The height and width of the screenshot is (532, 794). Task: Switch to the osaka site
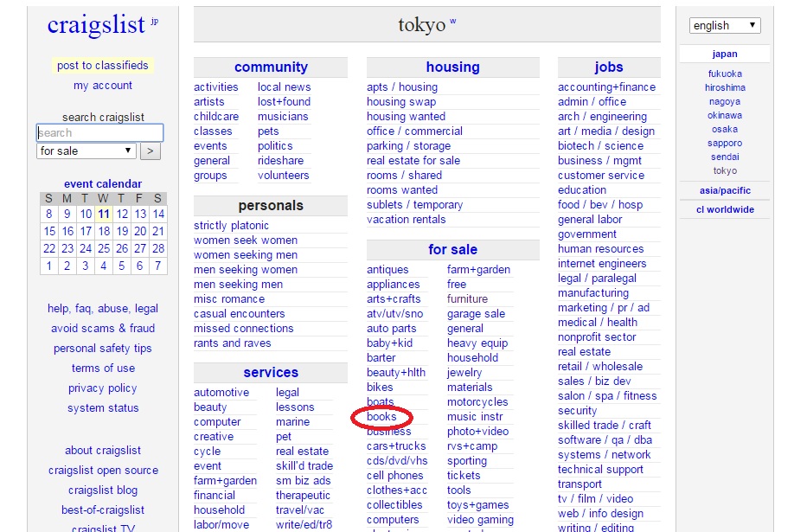(725, 129)
